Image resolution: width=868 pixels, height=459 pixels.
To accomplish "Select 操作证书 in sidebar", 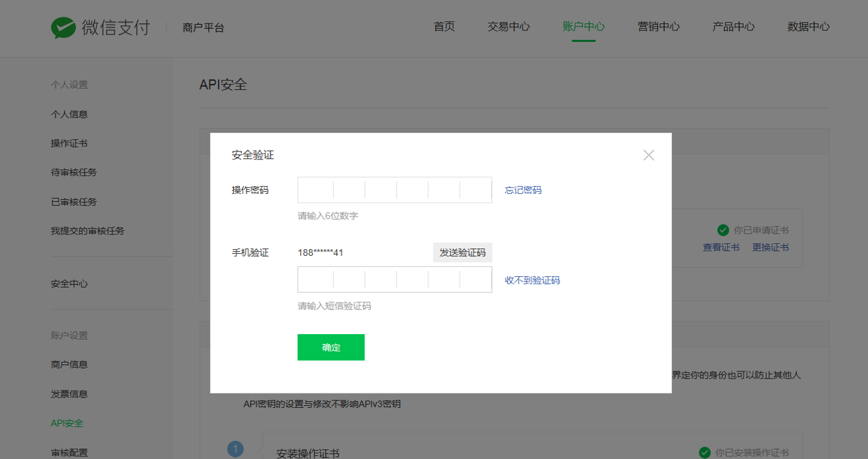I will coord(70,143).
